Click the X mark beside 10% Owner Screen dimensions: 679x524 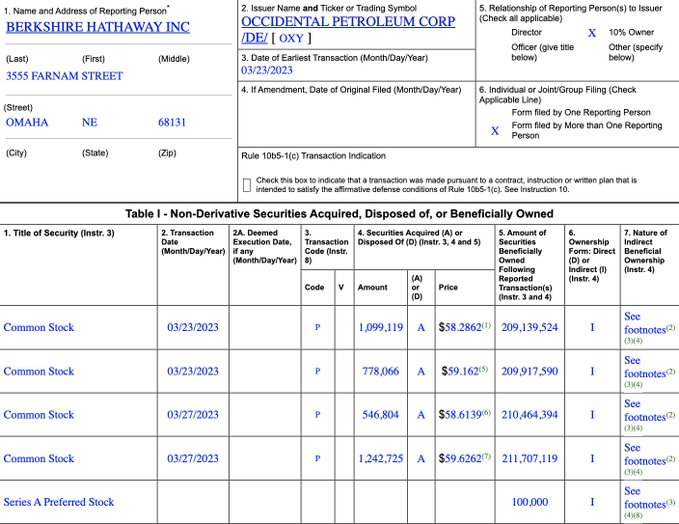(x=592, y=33)
